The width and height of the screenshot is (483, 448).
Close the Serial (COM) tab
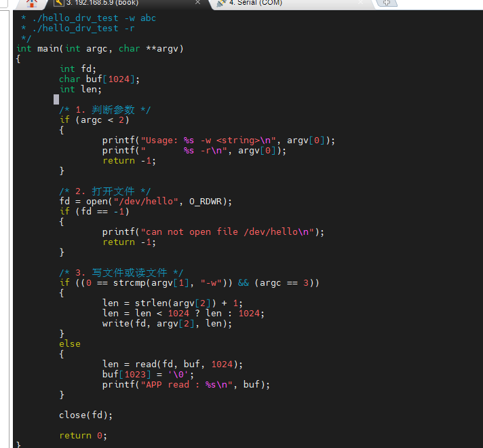tap(360, 3)
